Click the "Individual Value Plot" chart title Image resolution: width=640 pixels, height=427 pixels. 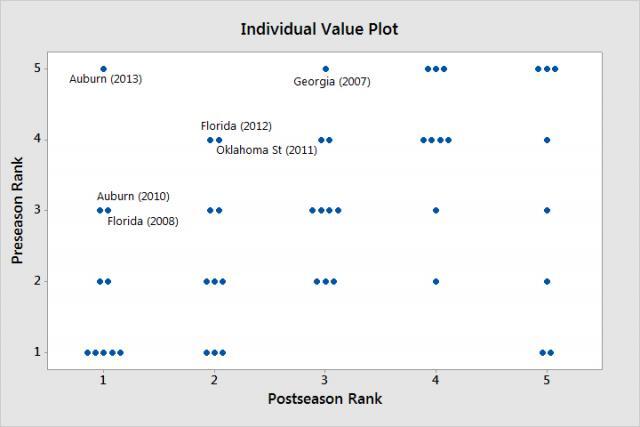[319, 29]
